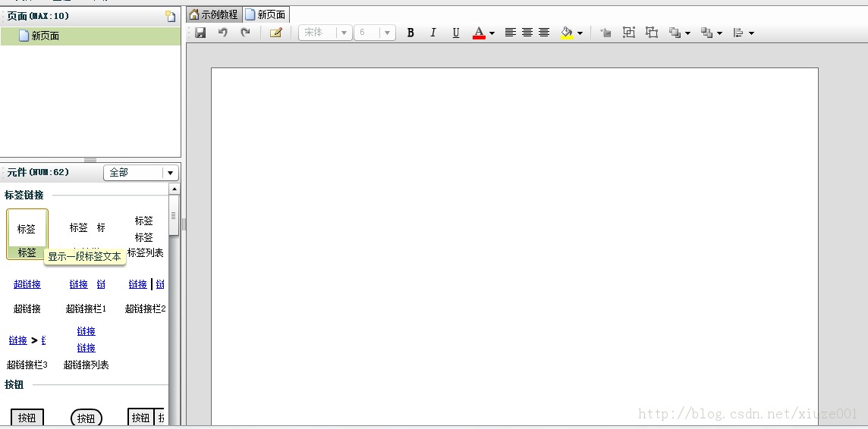Open the font color dropdown arrow
Image resolution: width=868 pixels, height=429 pixels.
pos(492,33)
